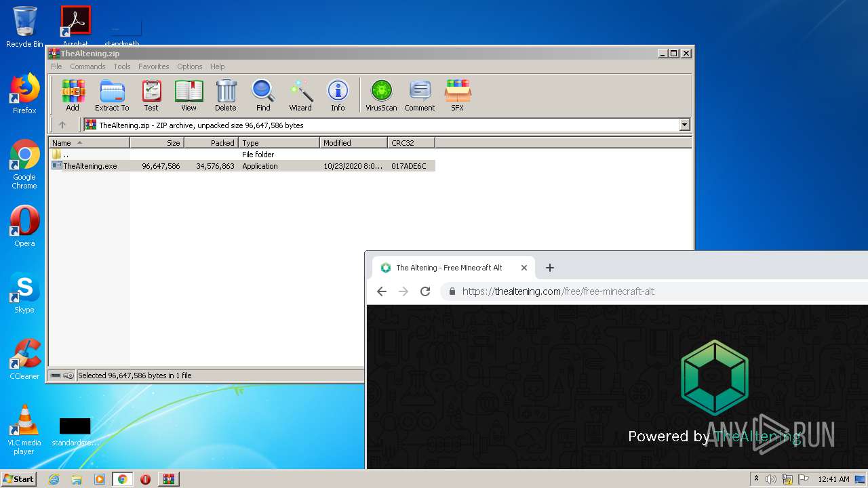Sort files by Name column
This screenshot has height=488, width=868.
click(x=89, y=143)
